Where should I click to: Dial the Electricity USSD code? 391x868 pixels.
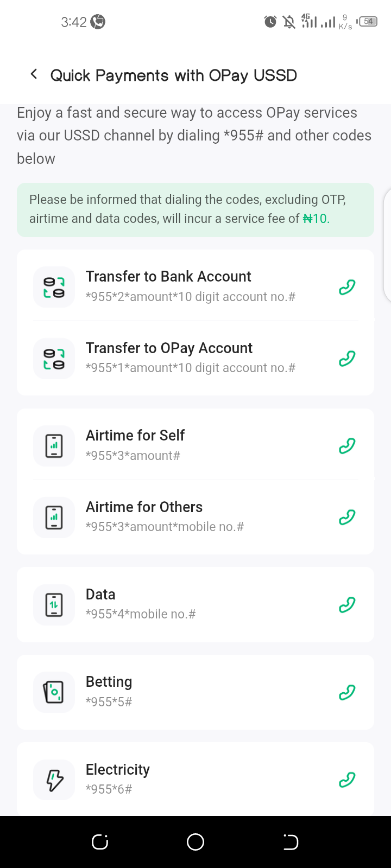(x=347, y=780)
